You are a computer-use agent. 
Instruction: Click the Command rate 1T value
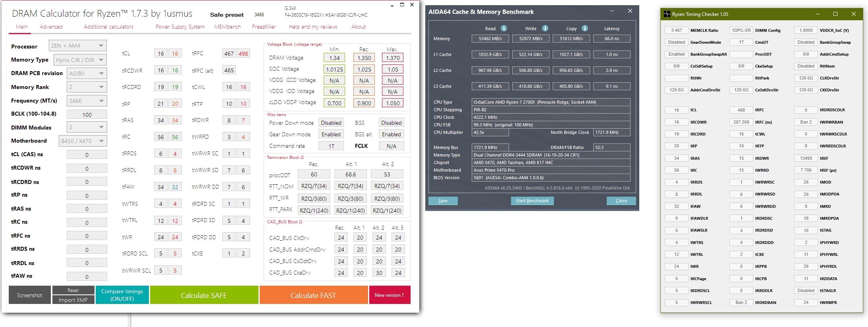[x=331, y=146]
